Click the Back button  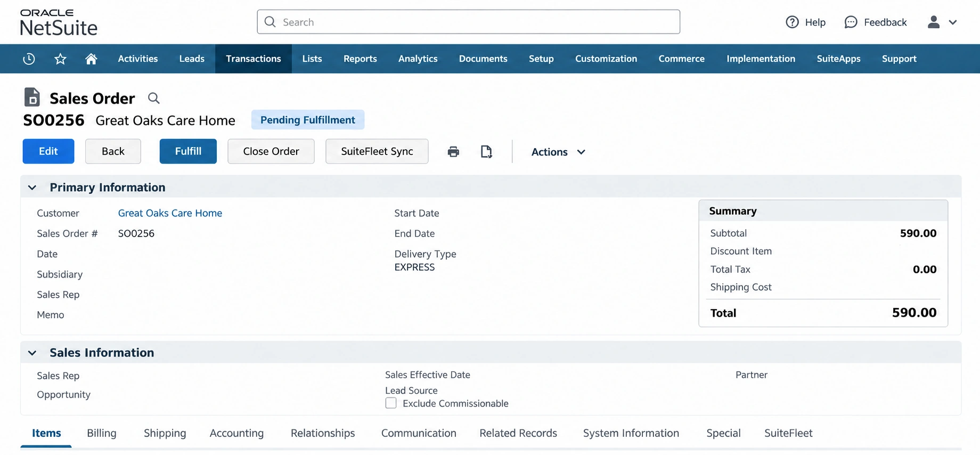113,151
